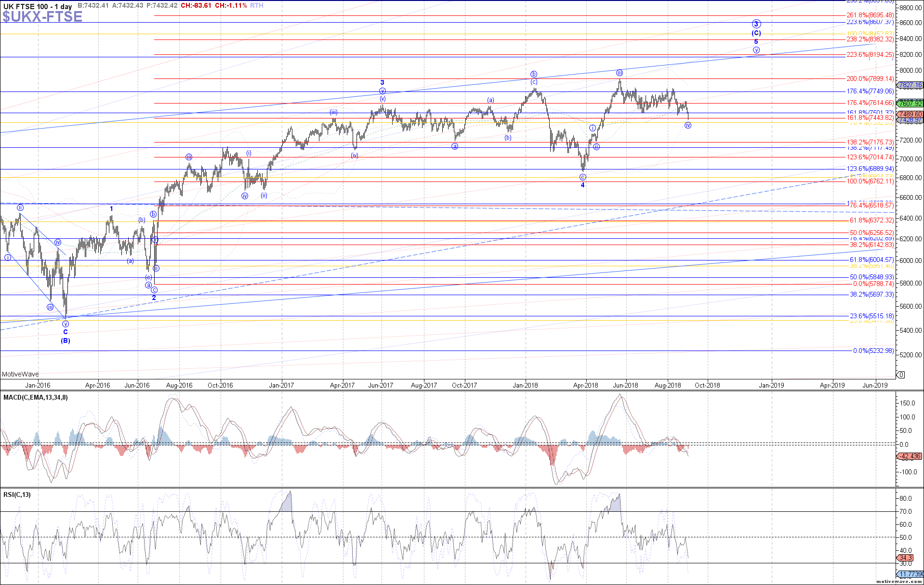Select the 76.4%(6518.57) Fibonacci label
This screenshot has width=924, height=585.
pos(871,206)
